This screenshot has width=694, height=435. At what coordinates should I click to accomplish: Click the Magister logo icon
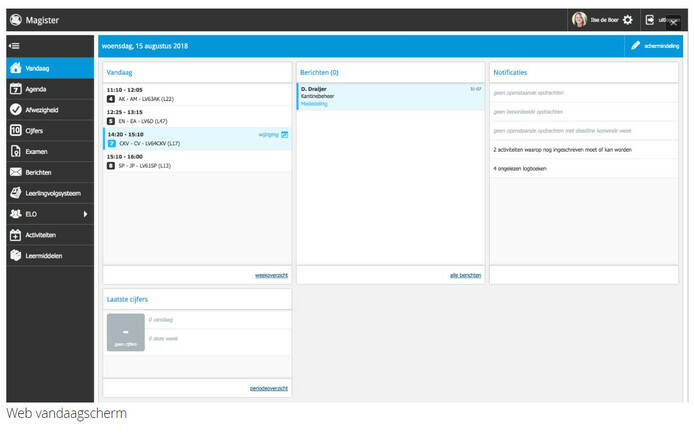[16, 20]
